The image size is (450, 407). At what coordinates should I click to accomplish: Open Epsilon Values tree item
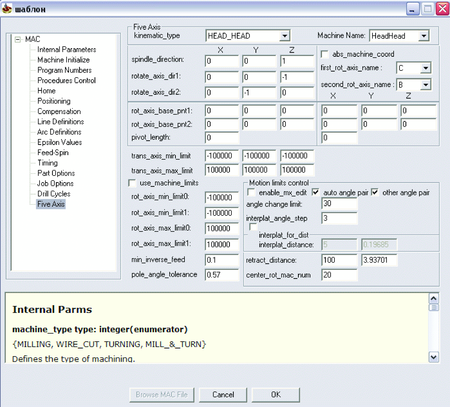(x=59, y=142)
